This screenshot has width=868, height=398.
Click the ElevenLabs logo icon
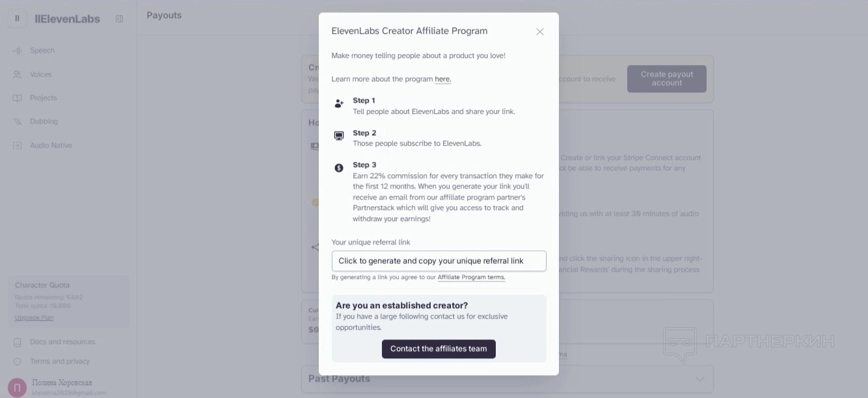[18, 19]
